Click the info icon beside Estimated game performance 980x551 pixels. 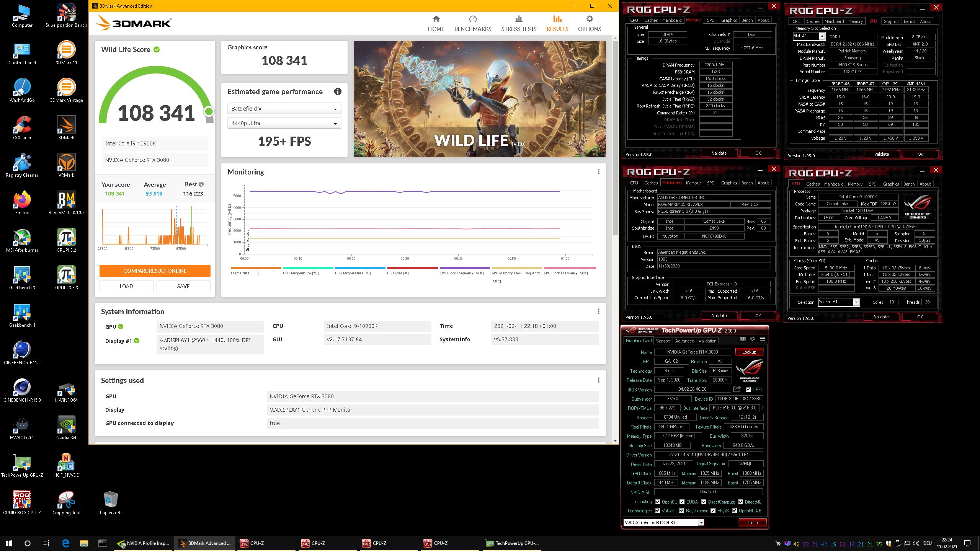(337, 91)
